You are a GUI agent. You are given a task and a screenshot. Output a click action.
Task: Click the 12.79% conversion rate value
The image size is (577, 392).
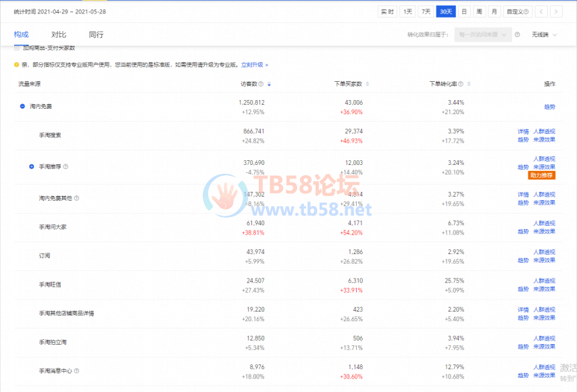point(455,367)
